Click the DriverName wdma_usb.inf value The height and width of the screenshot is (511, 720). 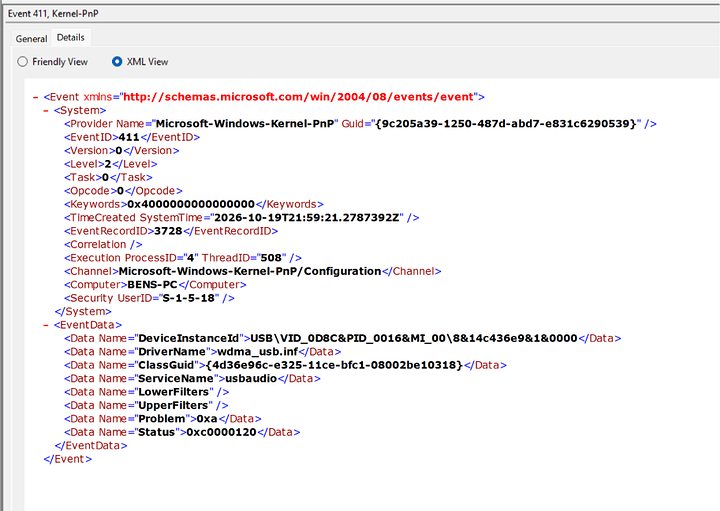pos(258,352)
